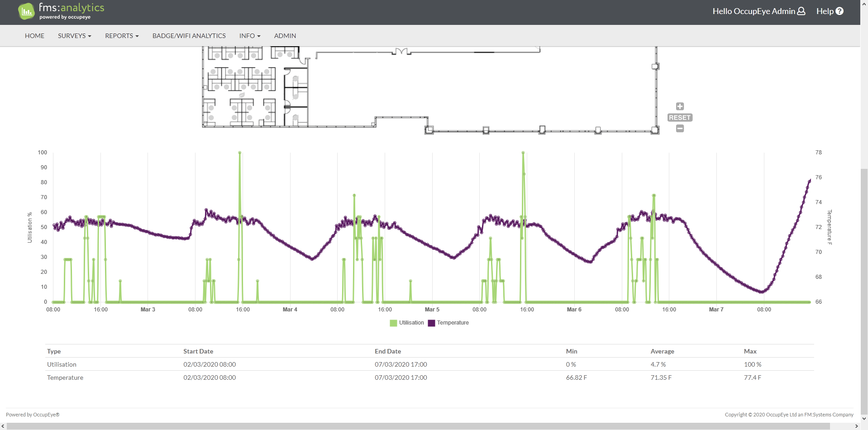Expand the SURVEYS dropdown menu
The image size is (868, 430).
(74, 36)
